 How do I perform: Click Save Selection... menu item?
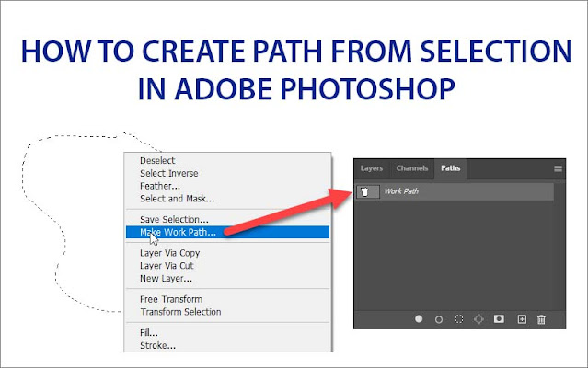tap(174, 219)
